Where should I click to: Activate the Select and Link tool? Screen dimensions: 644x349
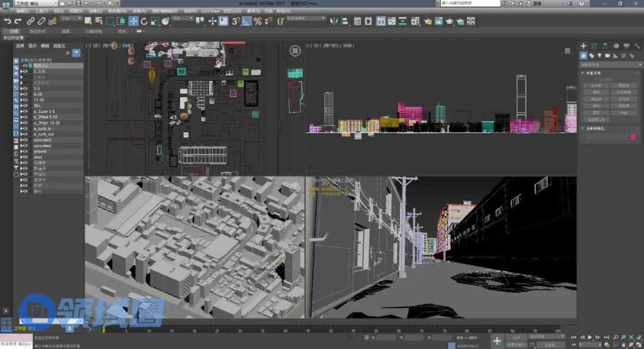(x=31, y=21)
